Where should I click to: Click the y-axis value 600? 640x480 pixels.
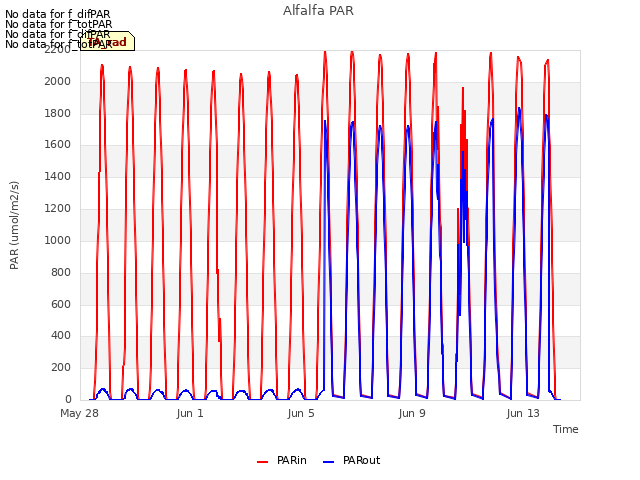pos(61,304)
